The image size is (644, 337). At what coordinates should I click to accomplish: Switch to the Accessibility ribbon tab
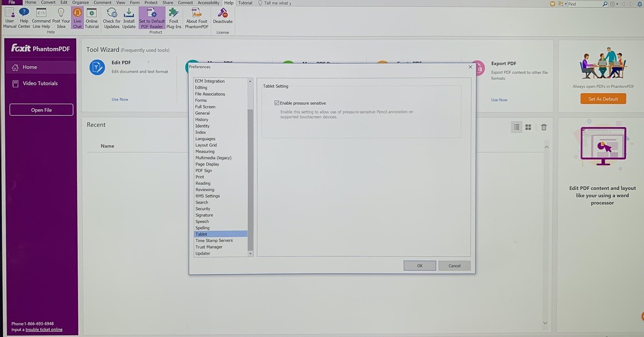[208, 2]
